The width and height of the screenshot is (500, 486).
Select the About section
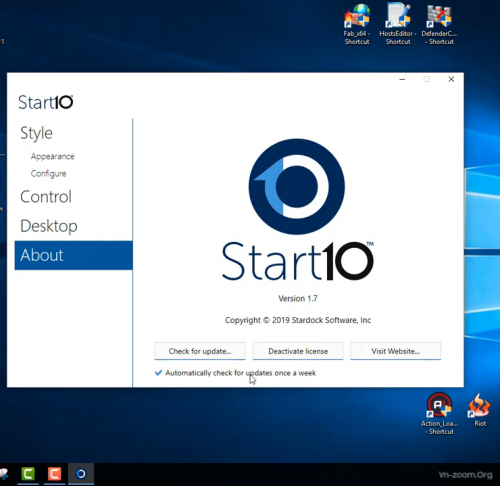(x=73, y=255)
